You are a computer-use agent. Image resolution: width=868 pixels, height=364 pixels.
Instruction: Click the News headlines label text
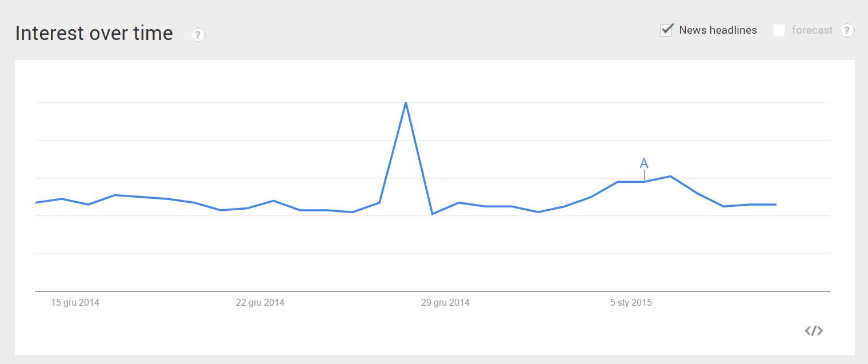click(718, 30)
